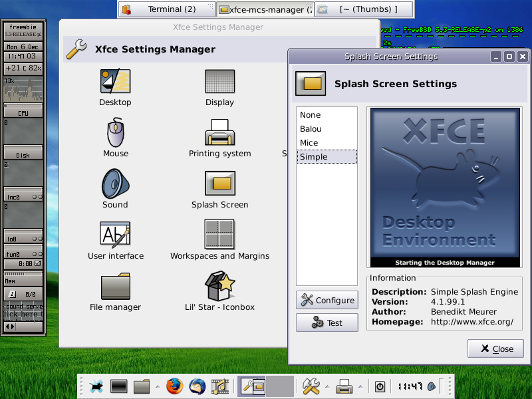Viewport: 532px width, 399px height.
Task: Click the Mem label in GKrellM
Action: pos(10,281)
